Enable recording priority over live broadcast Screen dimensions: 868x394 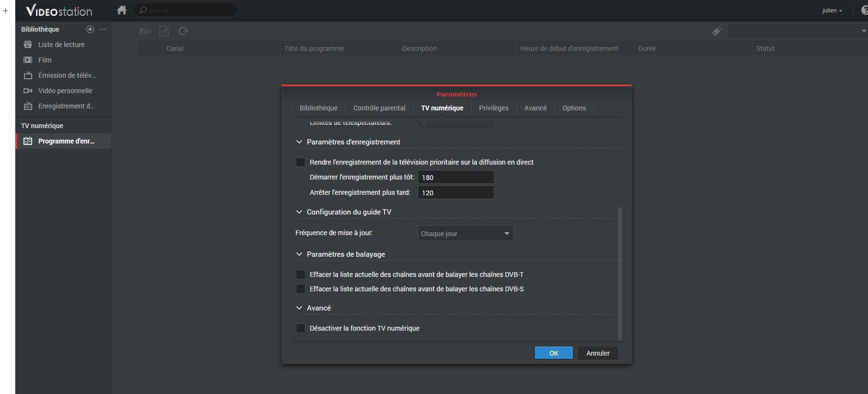pos(301,162)
